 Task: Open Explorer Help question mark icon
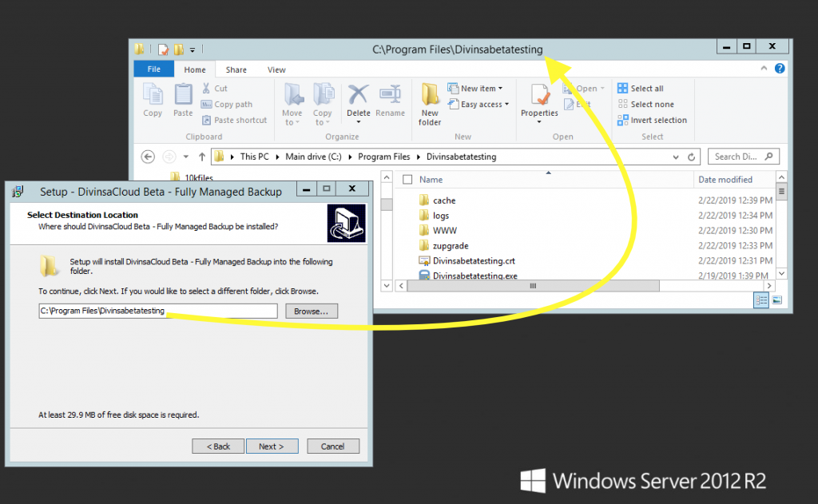tap(780, 69)
